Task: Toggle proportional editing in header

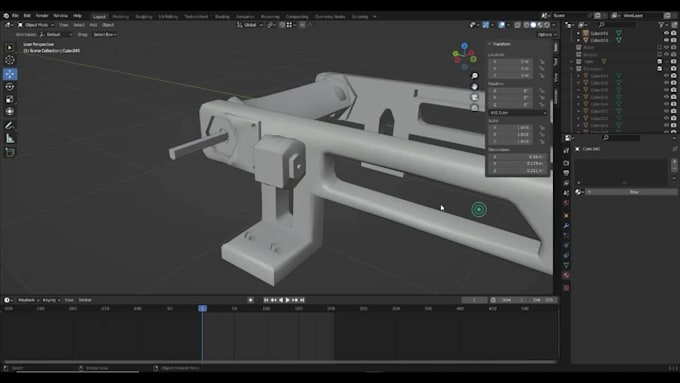Action: [303, 25]
